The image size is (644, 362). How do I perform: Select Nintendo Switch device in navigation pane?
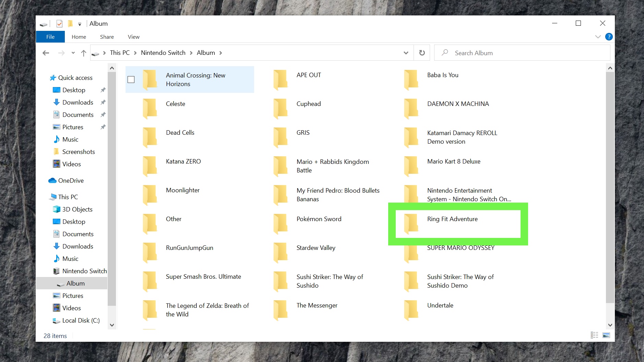[x=80, y=271]
